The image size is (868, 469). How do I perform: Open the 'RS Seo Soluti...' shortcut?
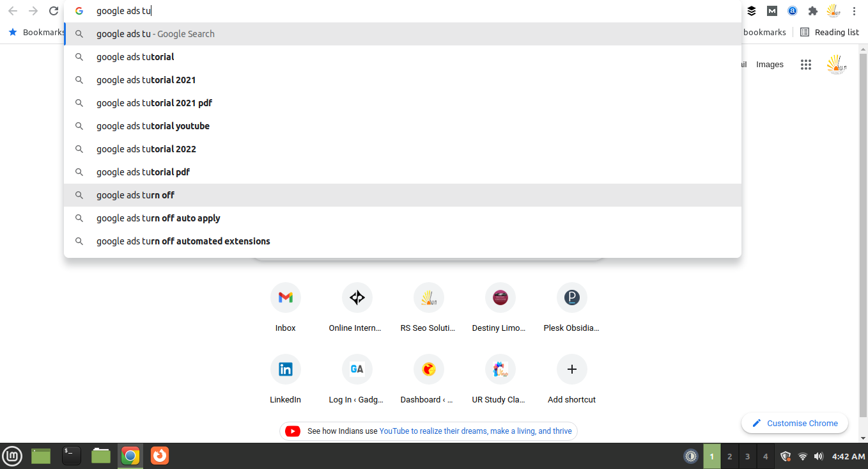tap(429, 308)
